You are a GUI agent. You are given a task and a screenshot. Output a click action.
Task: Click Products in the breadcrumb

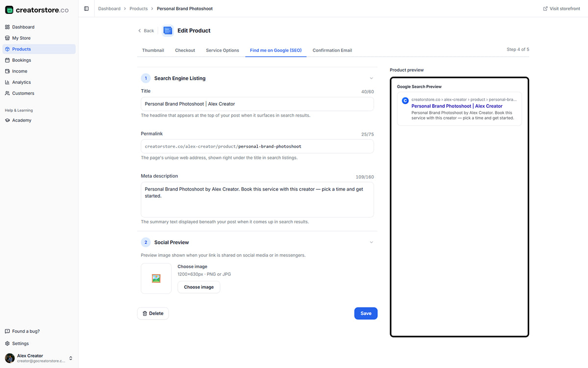click(139, 8)
